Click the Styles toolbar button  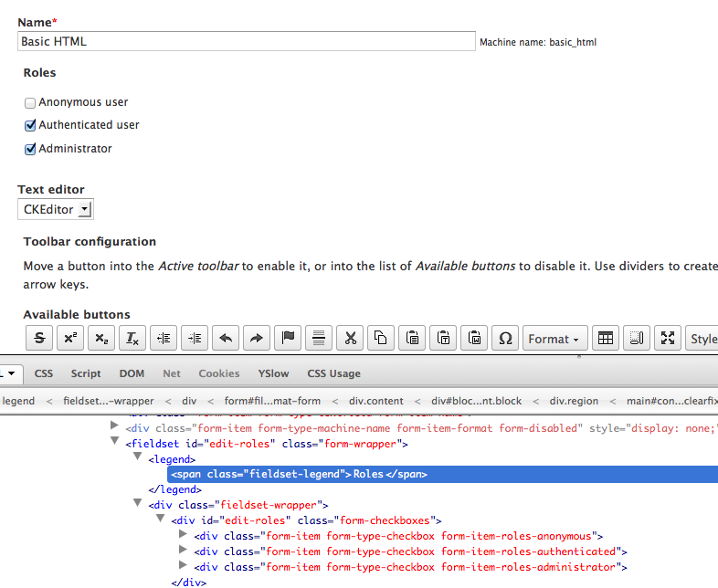[702, 338]
